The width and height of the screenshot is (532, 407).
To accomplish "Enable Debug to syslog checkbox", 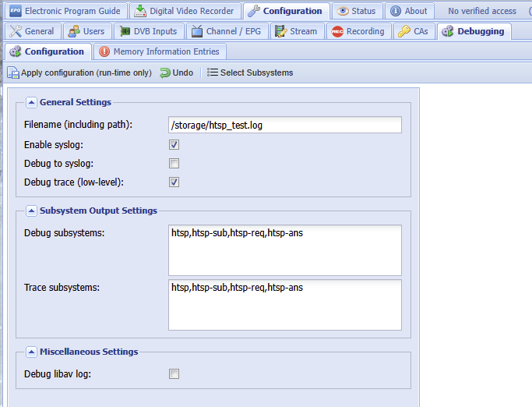I will coord(174,163).
